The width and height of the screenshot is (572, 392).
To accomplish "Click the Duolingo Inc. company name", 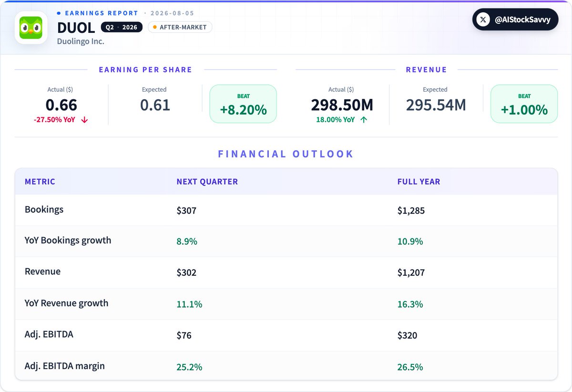I will click(x=81, y=41).
